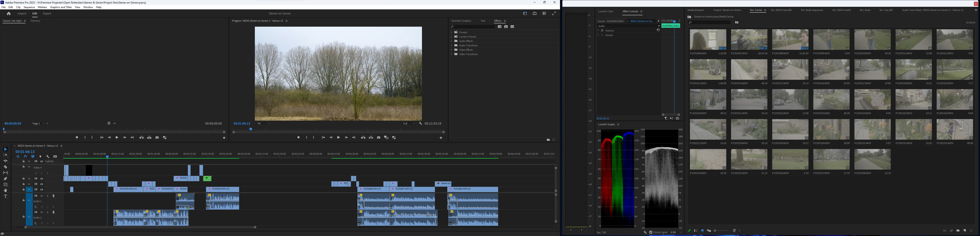
Task: Select the Razor tool
Action: point(5,167)
